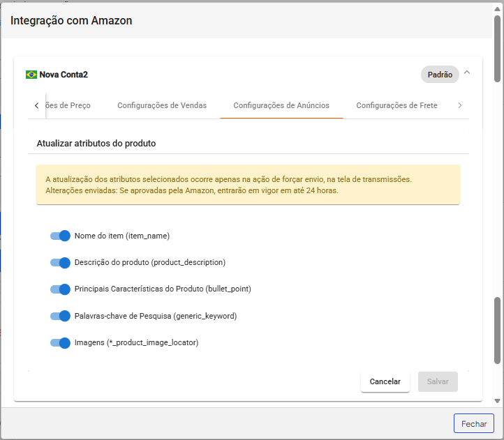This screenshot has height=440, width=504.
Task: Click the Brazil flag icon
Action: [31, 75]
